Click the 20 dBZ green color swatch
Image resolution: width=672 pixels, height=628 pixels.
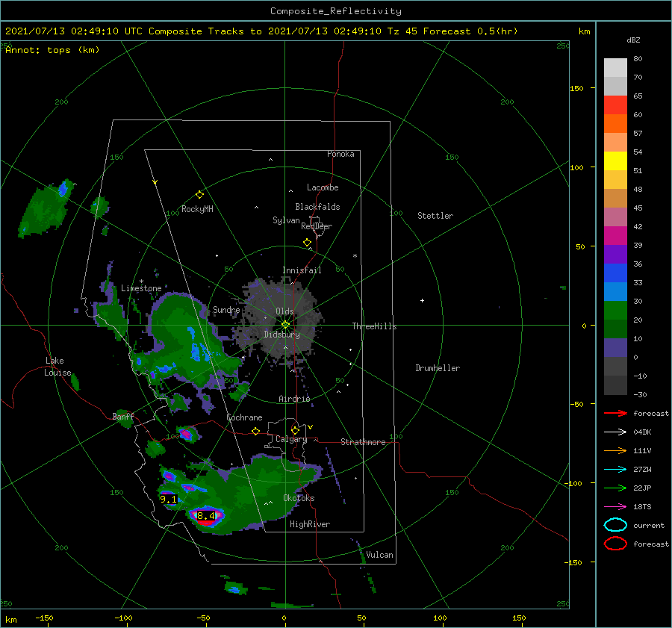tap(615, 311)
